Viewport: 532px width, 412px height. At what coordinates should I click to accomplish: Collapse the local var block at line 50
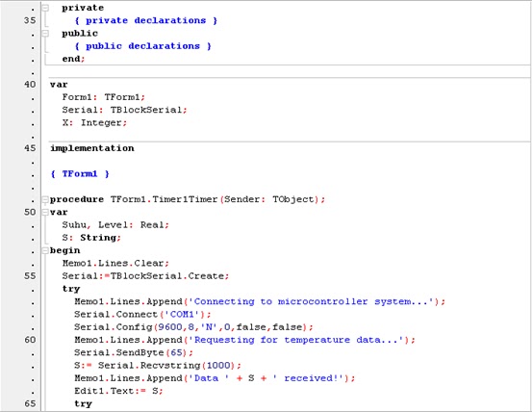coord(45,213)
